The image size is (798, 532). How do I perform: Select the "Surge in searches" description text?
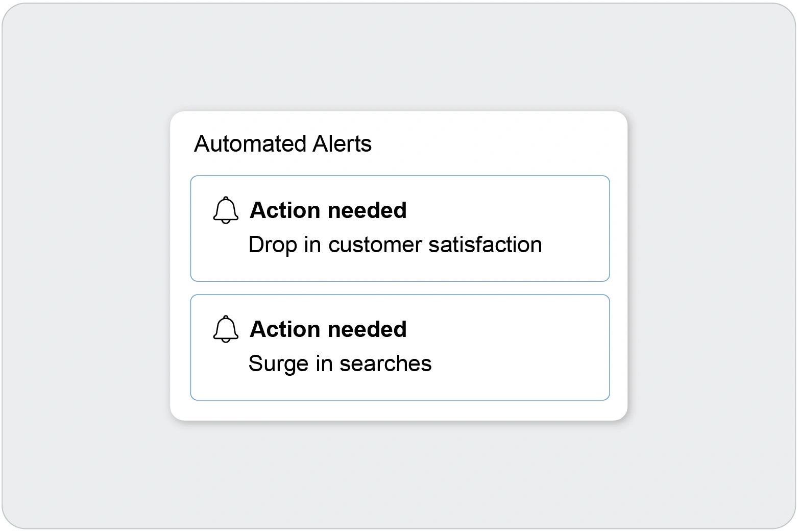click(340, 364)
